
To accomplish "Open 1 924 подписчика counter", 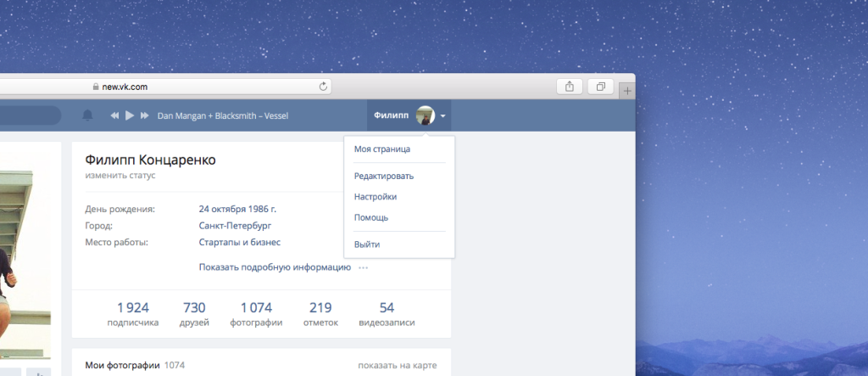I will pos(133,314).
